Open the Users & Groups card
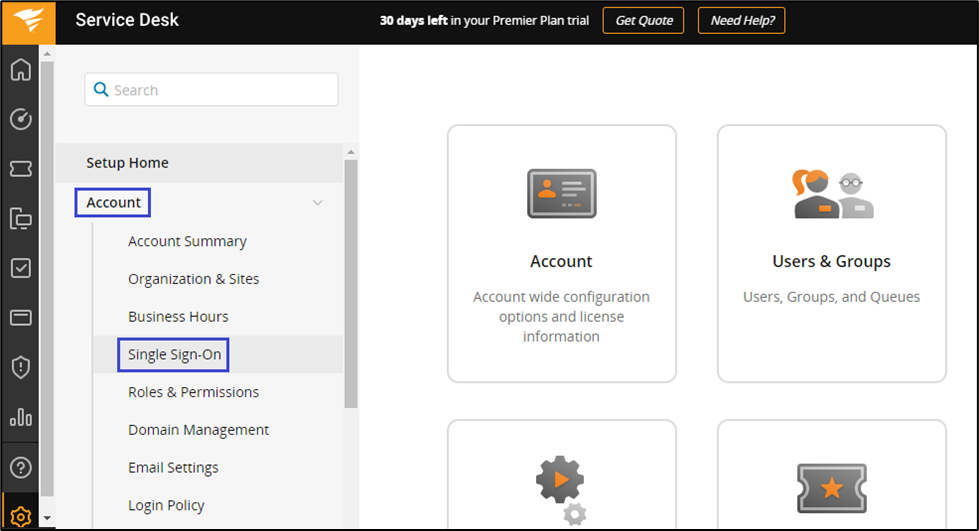Viewport: 979px width, 531px height. coord(831,253)
